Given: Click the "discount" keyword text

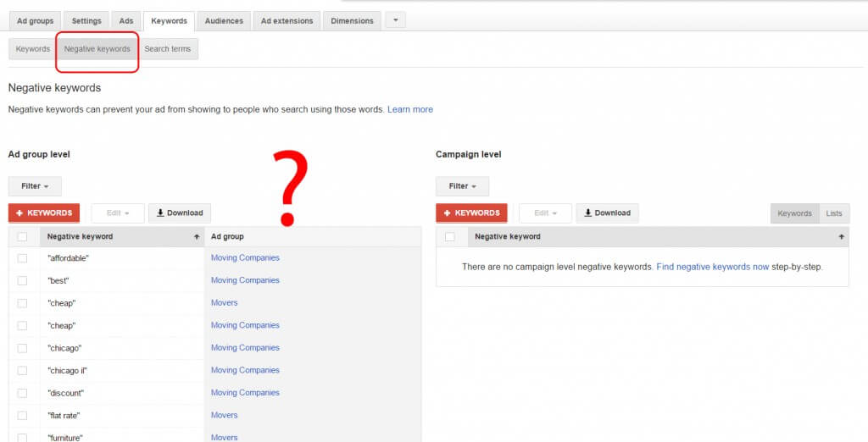Looking at the screenshot, I should click(x=65, y=394).
